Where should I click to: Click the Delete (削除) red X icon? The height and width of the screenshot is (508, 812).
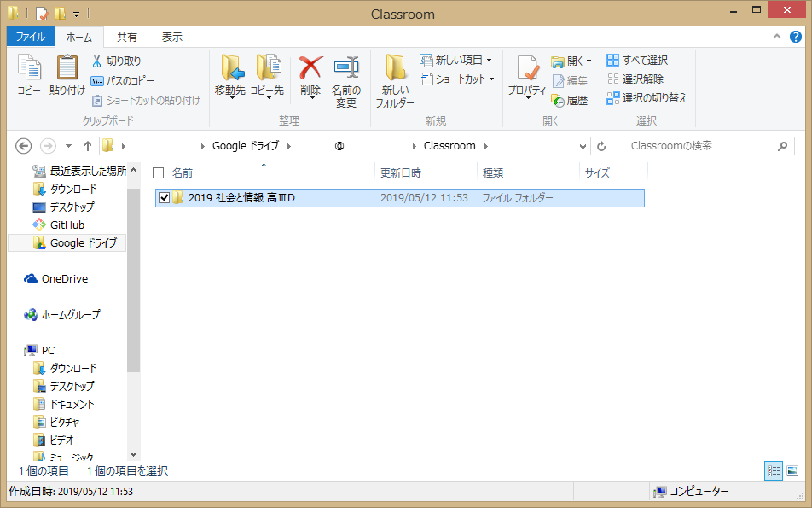coord(310,69)
